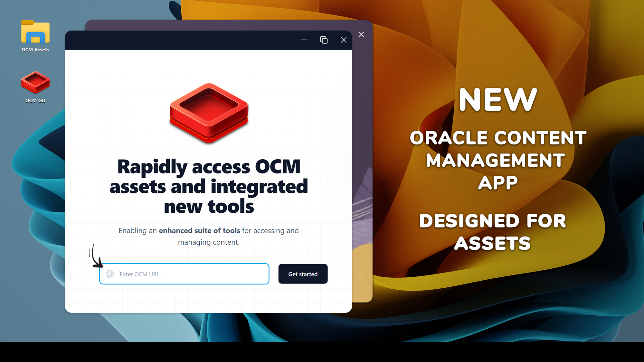The image size is (644, 362).
Task: Maximize the OCM GO app window
Action: 324,40
